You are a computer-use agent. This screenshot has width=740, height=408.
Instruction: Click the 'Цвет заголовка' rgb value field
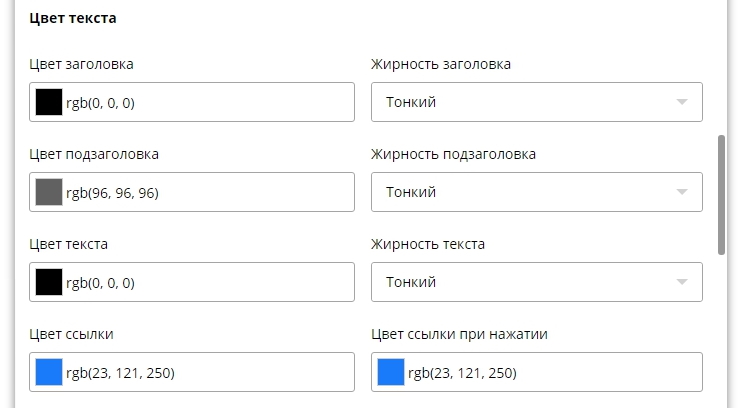[205, 102]
